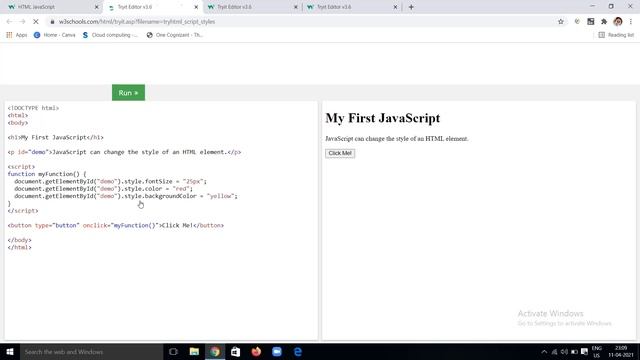The width and height of the screenshot is (640, 360).
Task: Open the taskbar clock and date
Action: tap(621, 351)
